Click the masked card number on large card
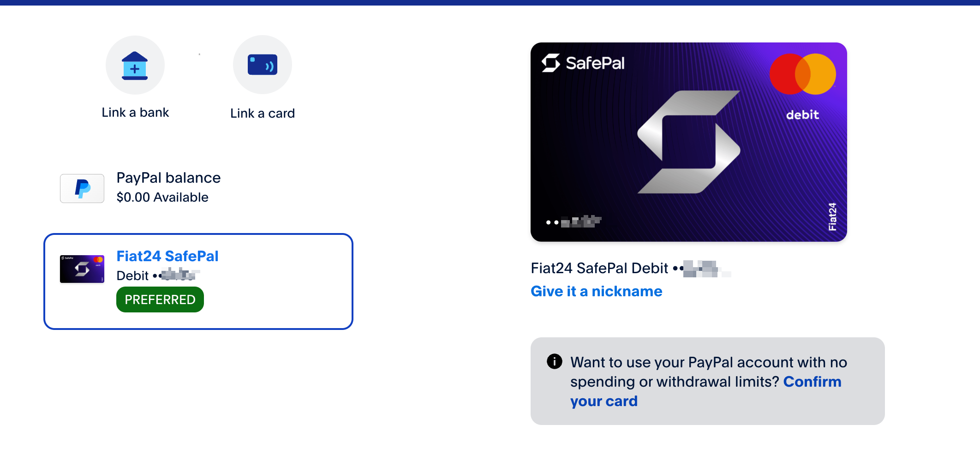Screen dimensions: 980x455 click(574, 222)
